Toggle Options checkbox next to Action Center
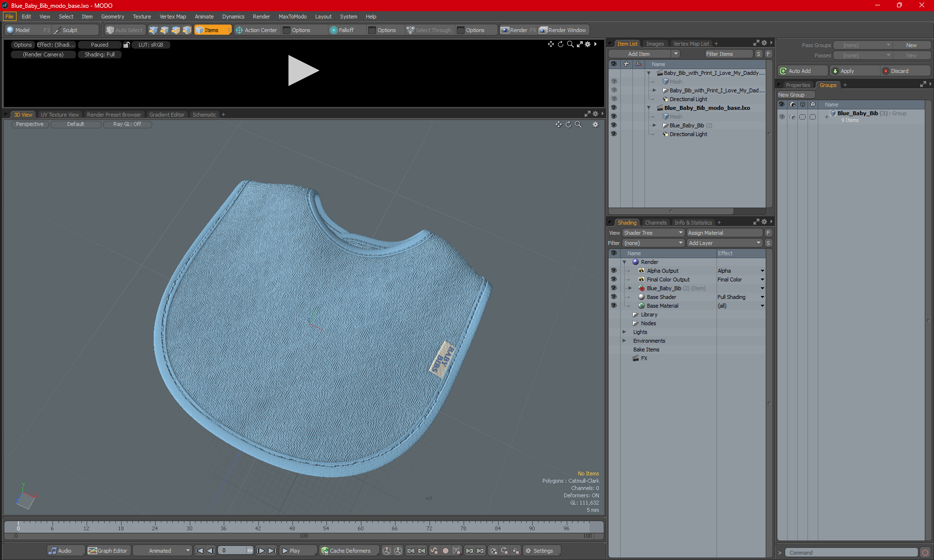The width and height of the screenshot is (934, 560). pos(287,30)
